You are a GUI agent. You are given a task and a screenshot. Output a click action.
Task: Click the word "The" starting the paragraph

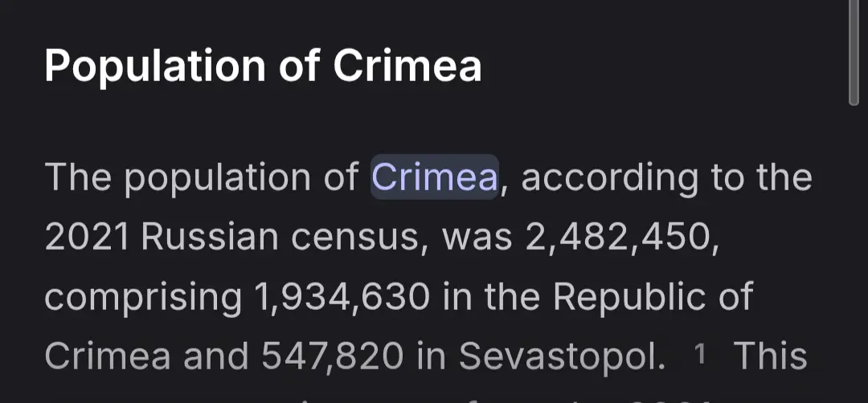[x=76, y=177]
